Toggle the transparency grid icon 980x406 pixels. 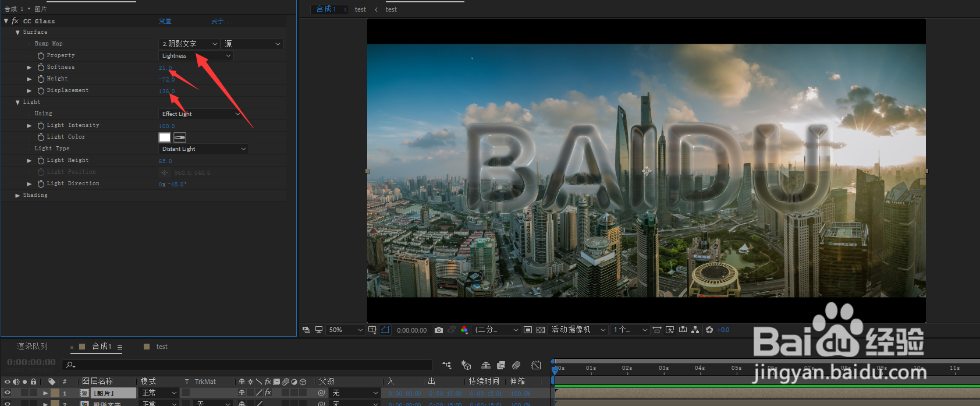[x=541, y=330]
